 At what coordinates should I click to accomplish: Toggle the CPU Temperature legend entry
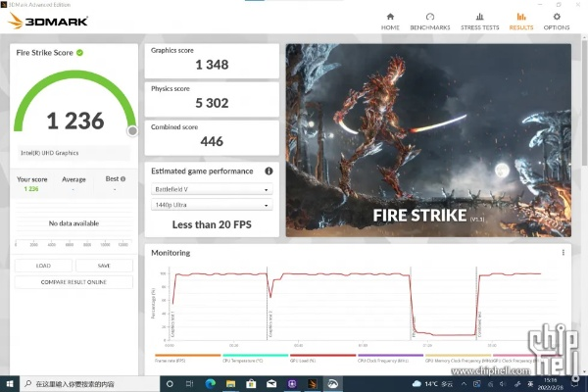point(241,361)
